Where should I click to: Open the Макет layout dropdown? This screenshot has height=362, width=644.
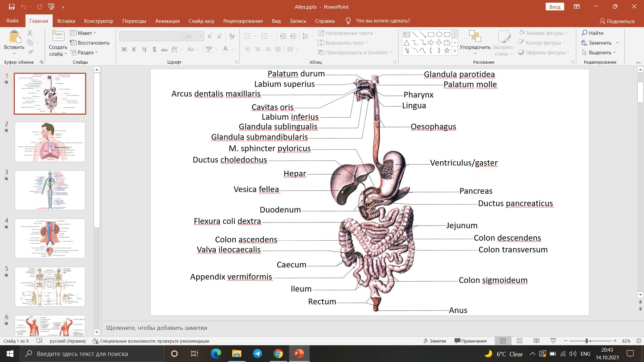point(83,33)
